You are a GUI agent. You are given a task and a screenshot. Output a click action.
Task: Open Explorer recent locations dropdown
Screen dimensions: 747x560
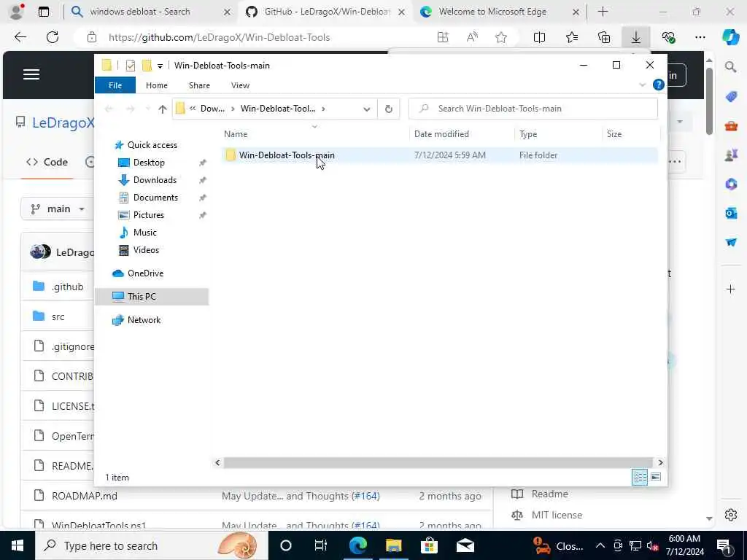click(147, 109)
